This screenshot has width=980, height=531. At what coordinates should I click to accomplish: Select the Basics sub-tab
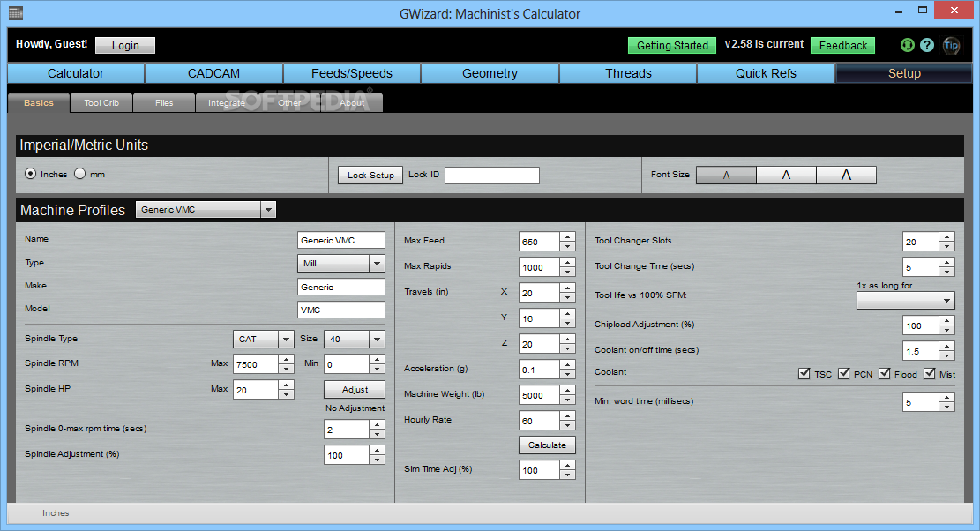coord(39,102)
